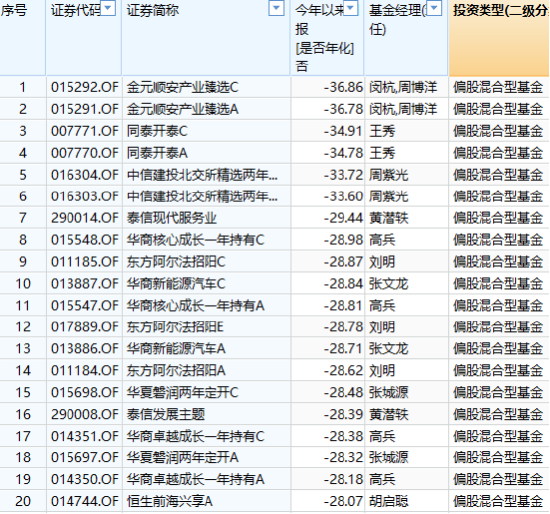Select return value -29.44
Viewport: 550px width, 514px height.
point(343,218)
